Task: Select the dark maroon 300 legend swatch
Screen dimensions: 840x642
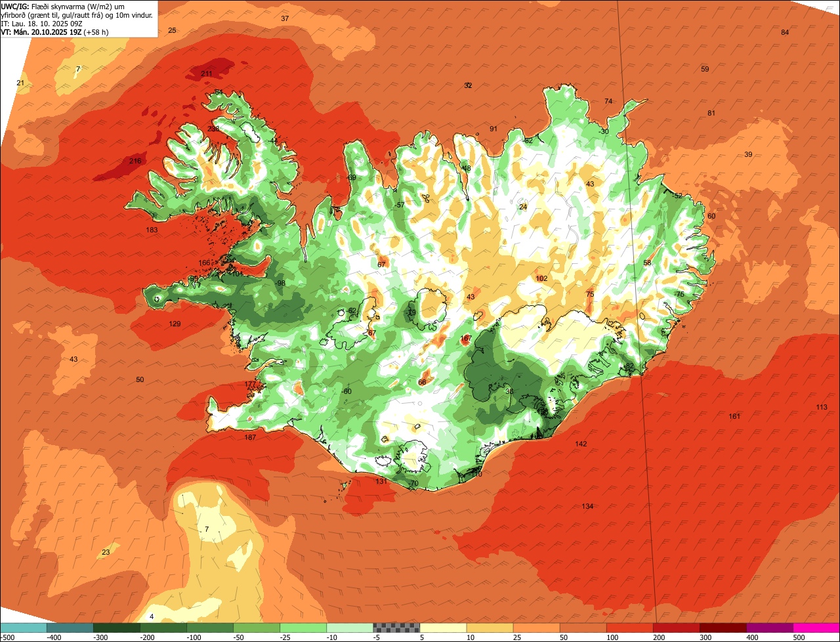Action: (723, 628)
